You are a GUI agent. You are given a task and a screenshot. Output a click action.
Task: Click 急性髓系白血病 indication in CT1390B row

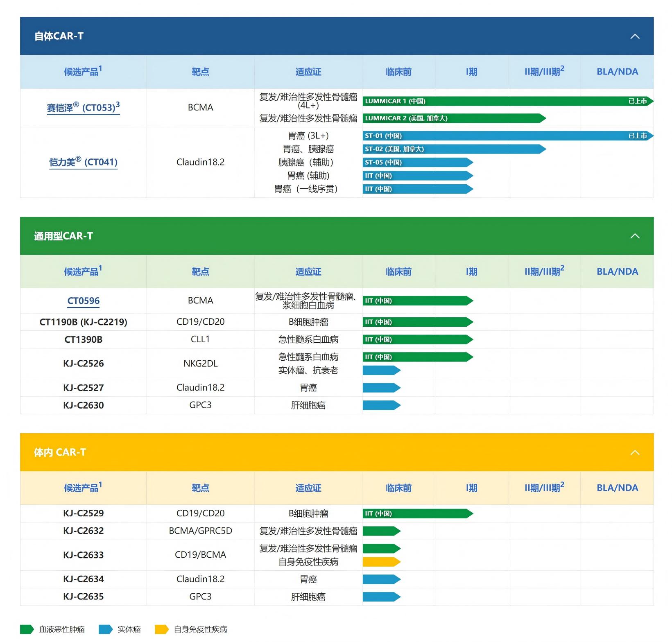point(308,339)
